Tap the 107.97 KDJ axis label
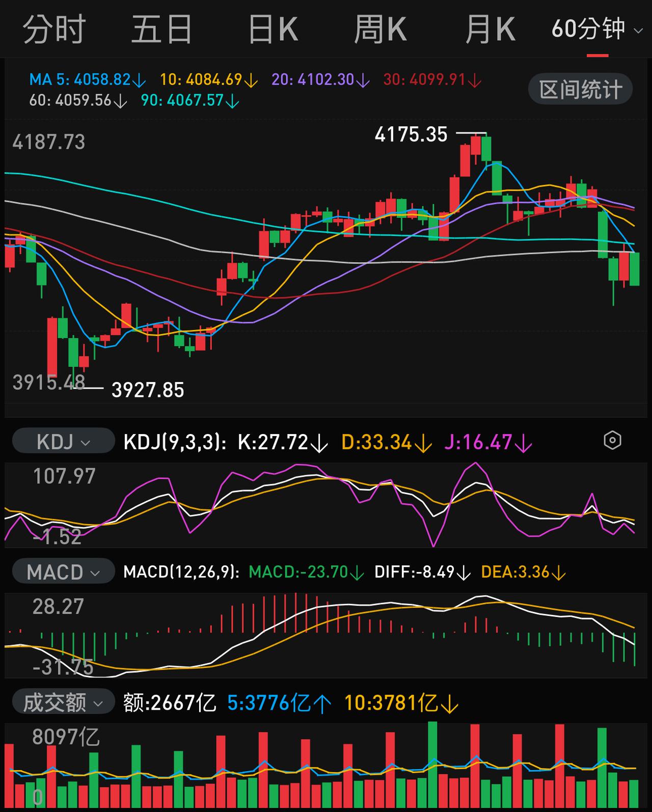Screen dimensions: 652x812 64,476
